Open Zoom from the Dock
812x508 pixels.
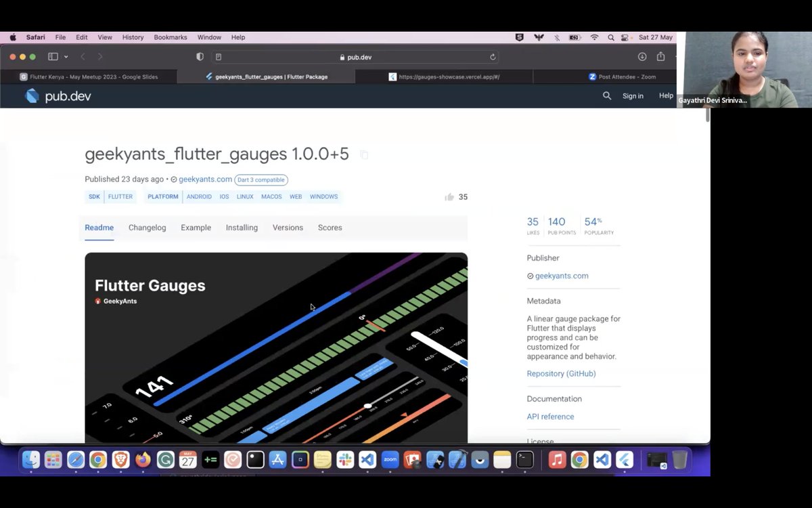[x=390, y=460]
